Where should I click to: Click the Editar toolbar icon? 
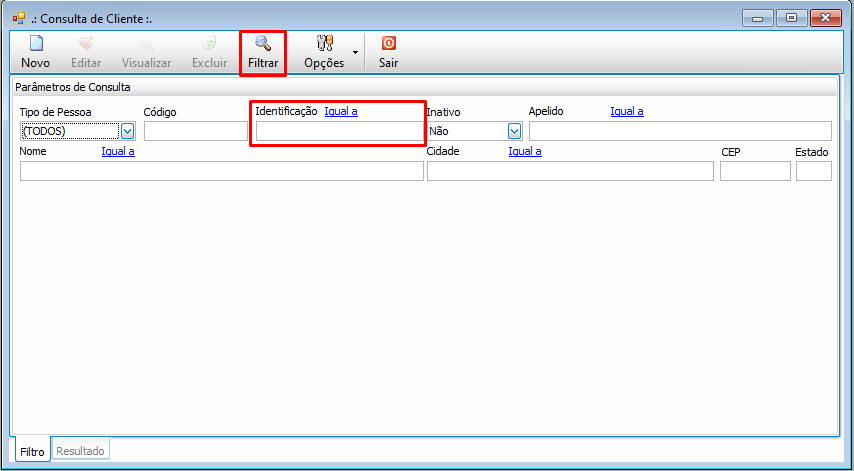(86, 42)
